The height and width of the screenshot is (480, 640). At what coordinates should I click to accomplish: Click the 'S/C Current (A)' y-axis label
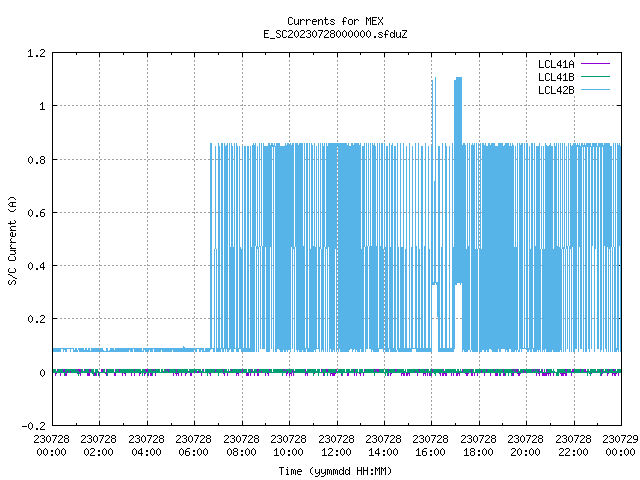pyautogui.click(x=13, y=240)
